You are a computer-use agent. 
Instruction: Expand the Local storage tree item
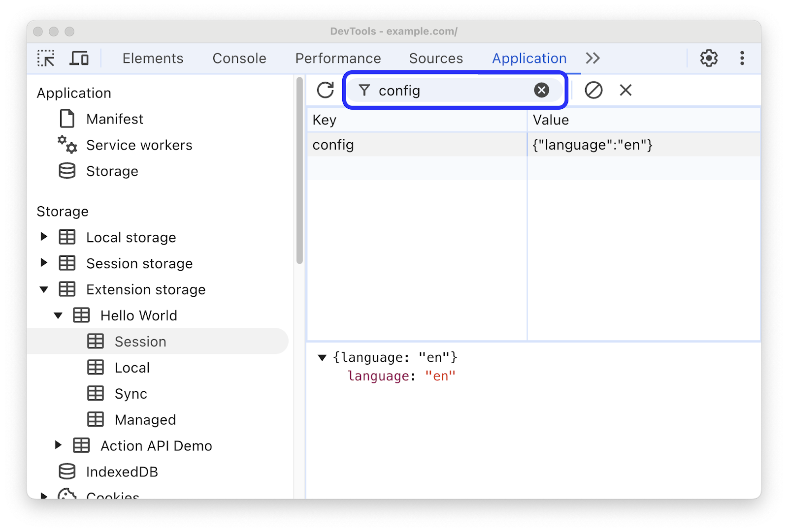pos(43,237)
